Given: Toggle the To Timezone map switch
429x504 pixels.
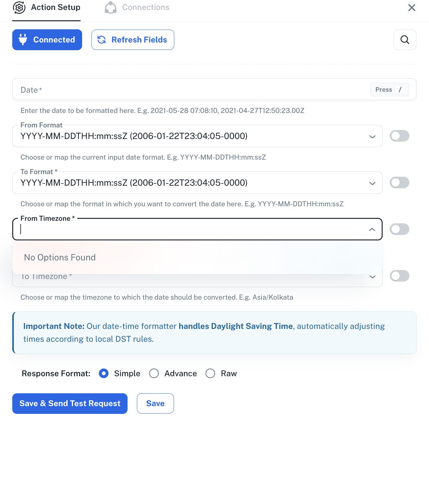Looking at the screenshot, I should pos(399,276).
